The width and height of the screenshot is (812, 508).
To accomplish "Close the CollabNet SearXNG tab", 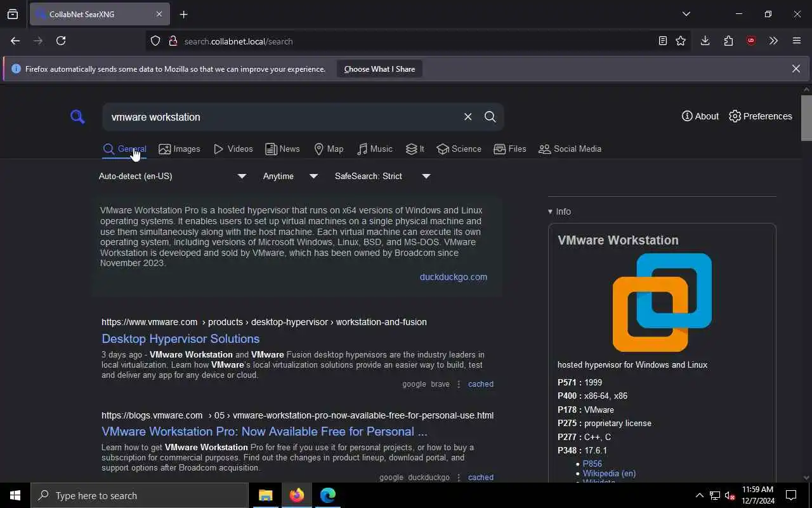I will (159, 14).
